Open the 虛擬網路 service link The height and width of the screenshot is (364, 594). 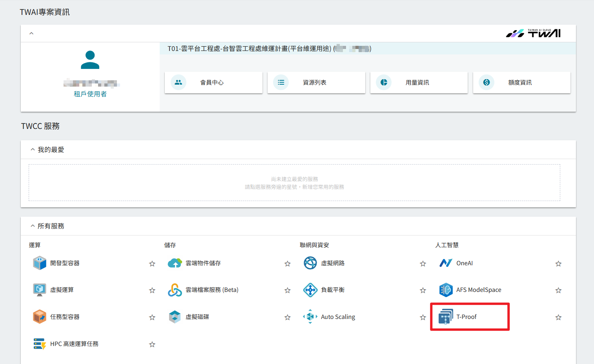[x=333, y=263]
